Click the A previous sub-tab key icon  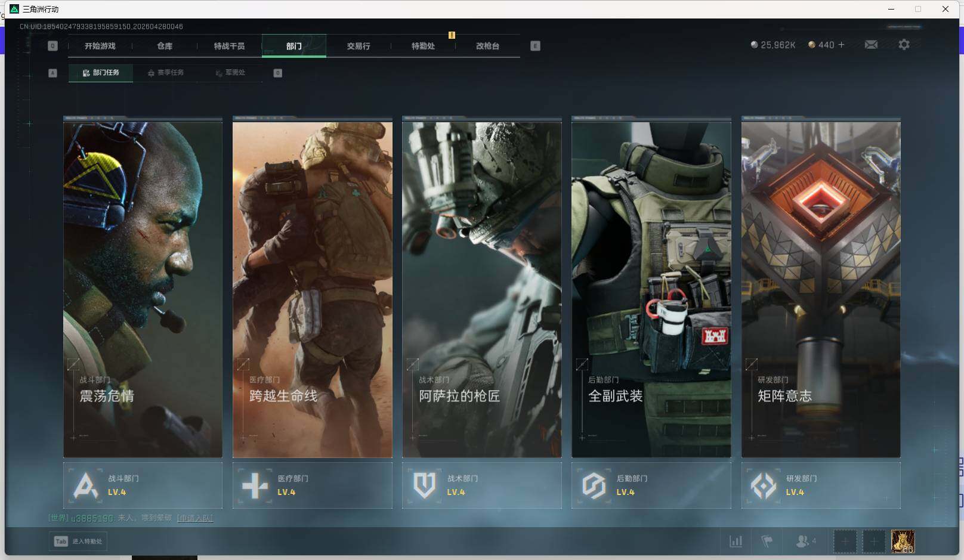pos(52,73)
